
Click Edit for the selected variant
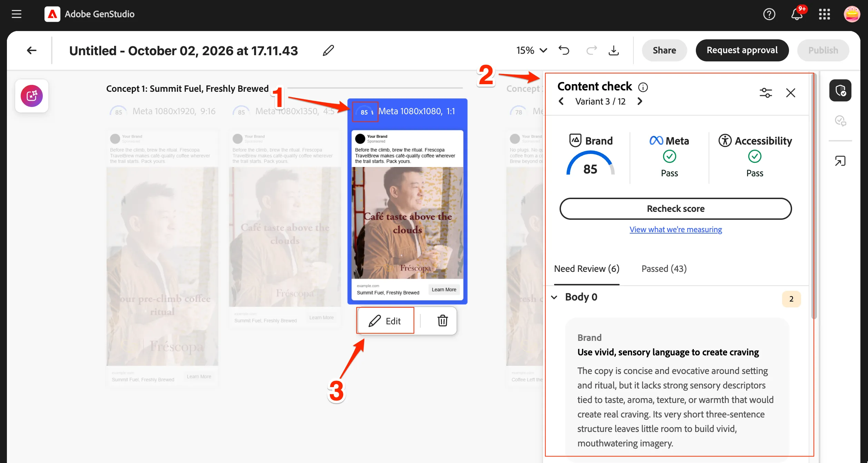[x=385, y=321]
